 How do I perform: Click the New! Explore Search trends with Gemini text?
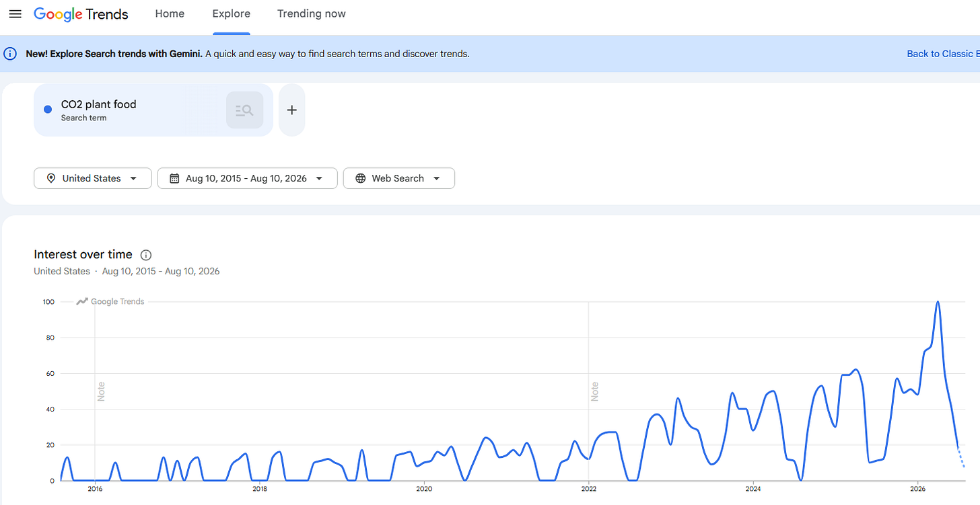point(114,54)
